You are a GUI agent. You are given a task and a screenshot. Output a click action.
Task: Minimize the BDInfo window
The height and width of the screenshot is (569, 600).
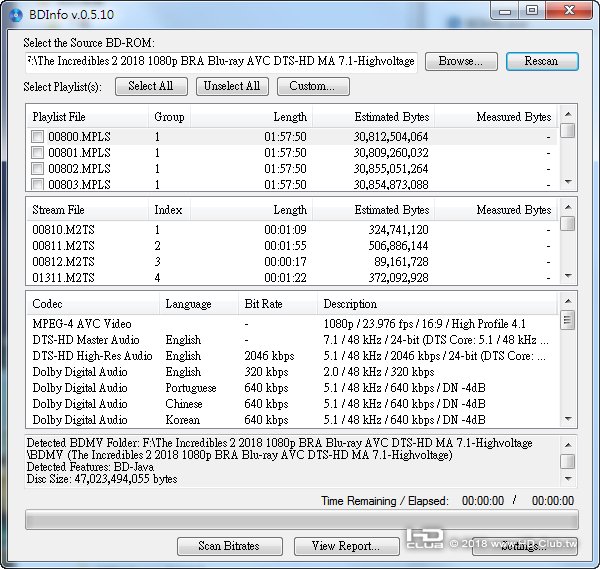[x=505, y=11]
